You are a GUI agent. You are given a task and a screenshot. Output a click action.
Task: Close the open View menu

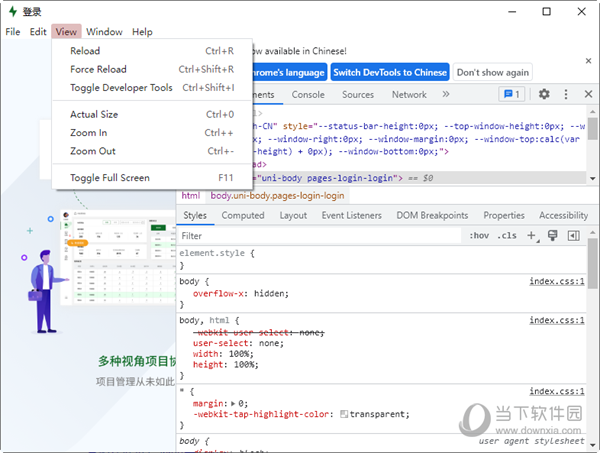point(66,32)
